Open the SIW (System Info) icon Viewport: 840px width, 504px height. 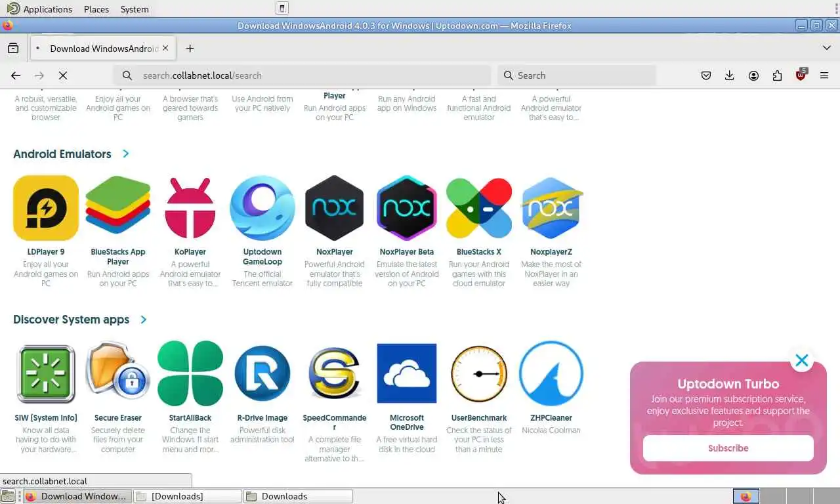point(46,373)
